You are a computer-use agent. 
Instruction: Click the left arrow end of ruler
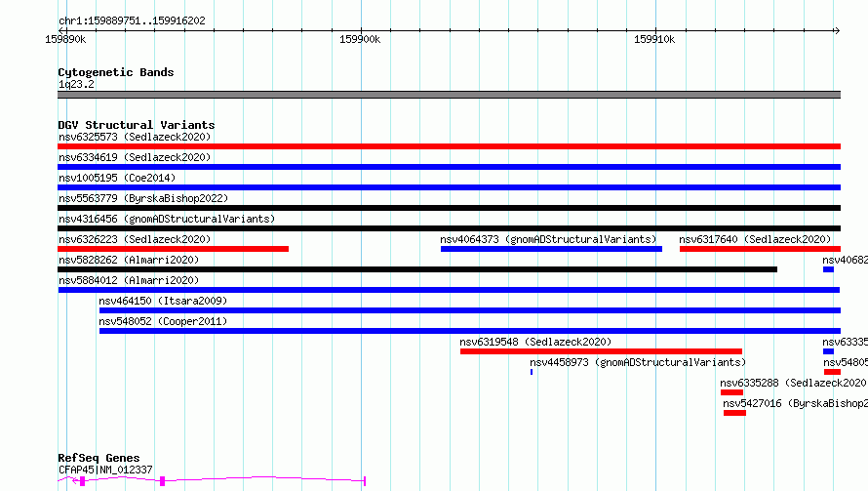click(60, 30)
